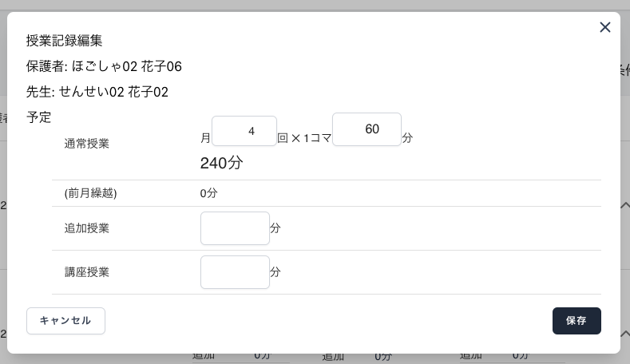Click the 追加授業 minutes input
Image resolution: width=630 pixels, height=364 pixels.
click(235, 228)
